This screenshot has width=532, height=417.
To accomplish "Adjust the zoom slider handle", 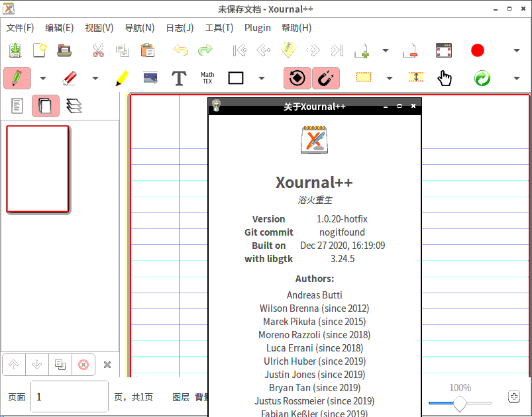I will tap(460, 404).
